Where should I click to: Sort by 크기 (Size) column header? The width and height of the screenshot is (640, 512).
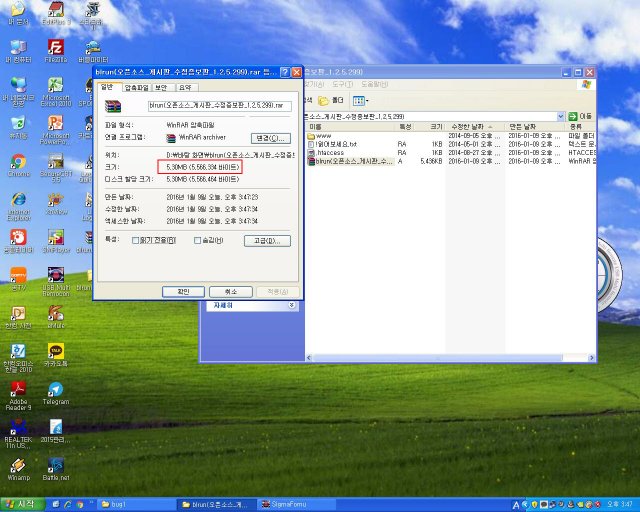pyautogui.click(x=429, y=127)
